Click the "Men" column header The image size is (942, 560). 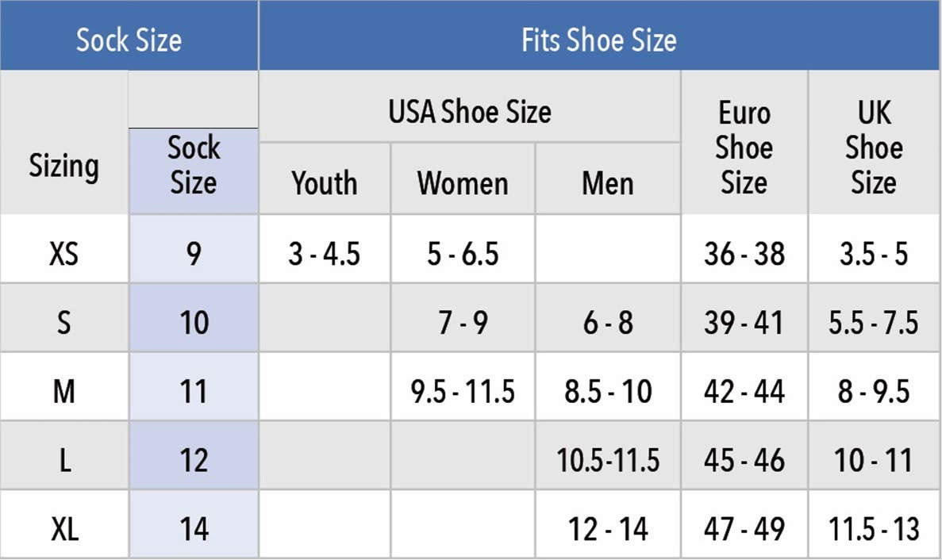[x=608, y=183]
